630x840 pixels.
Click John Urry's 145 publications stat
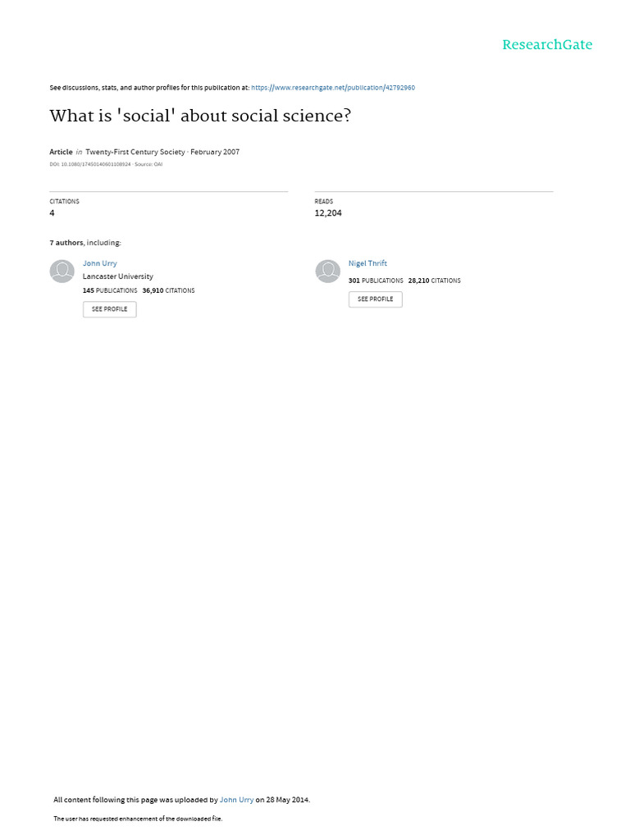point(110,290)
